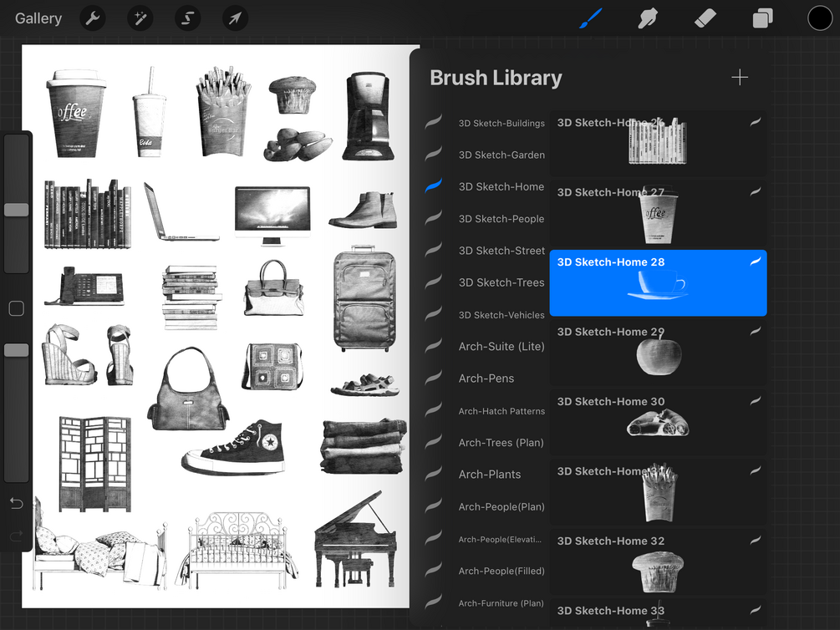840x630 pixels.
Task: Choose the 3D Sketch-Home 30 pastry brush
Action: coord(658,422)
